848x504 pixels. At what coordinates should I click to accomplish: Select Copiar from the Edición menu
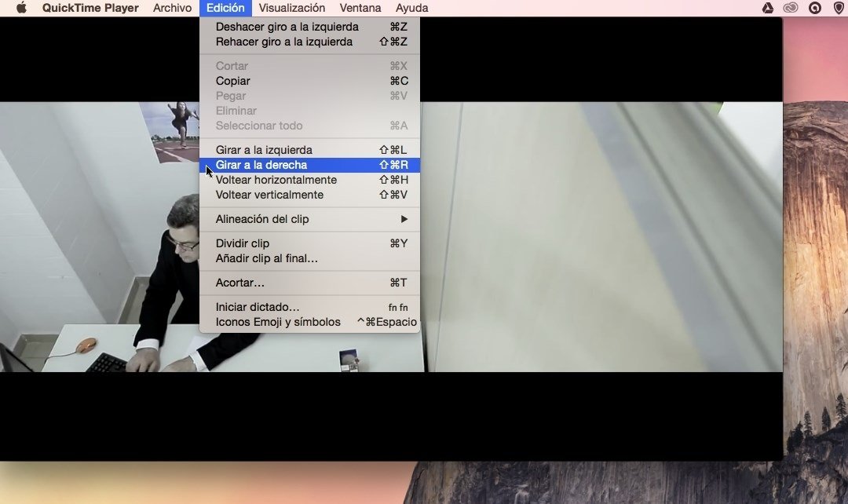point(309,81)
